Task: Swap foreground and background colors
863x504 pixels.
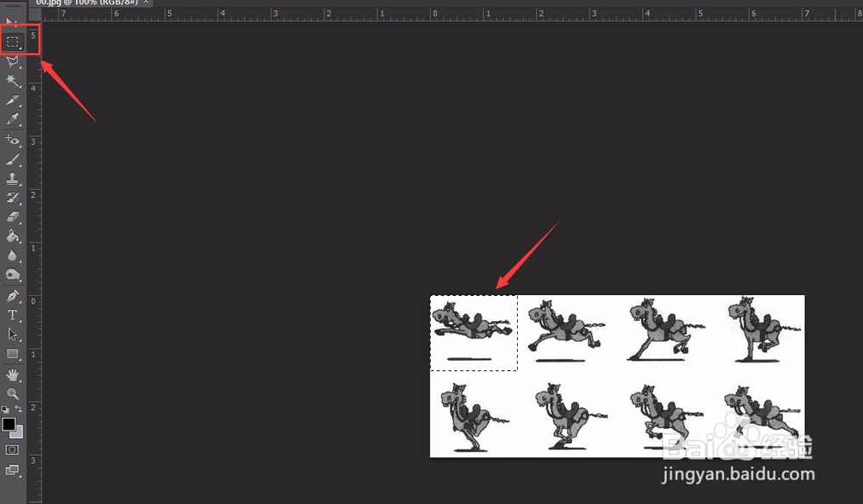Action: 18,409
